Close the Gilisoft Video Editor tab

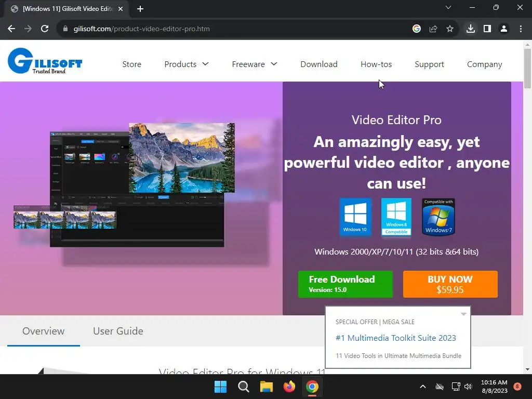click(x=121, y=9)
